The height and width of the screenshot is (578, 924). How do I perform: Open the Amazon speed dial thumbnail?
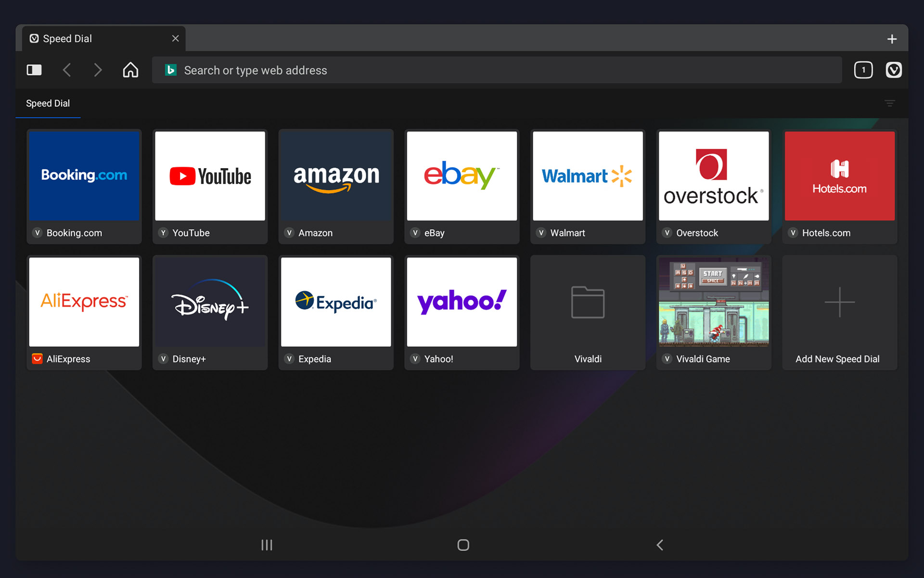336,176
